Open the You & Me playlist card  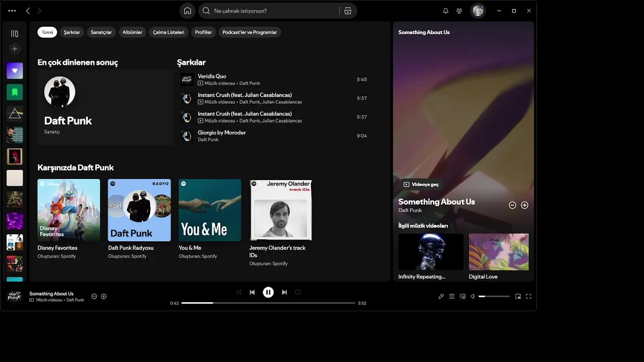[x=210, y=220]
